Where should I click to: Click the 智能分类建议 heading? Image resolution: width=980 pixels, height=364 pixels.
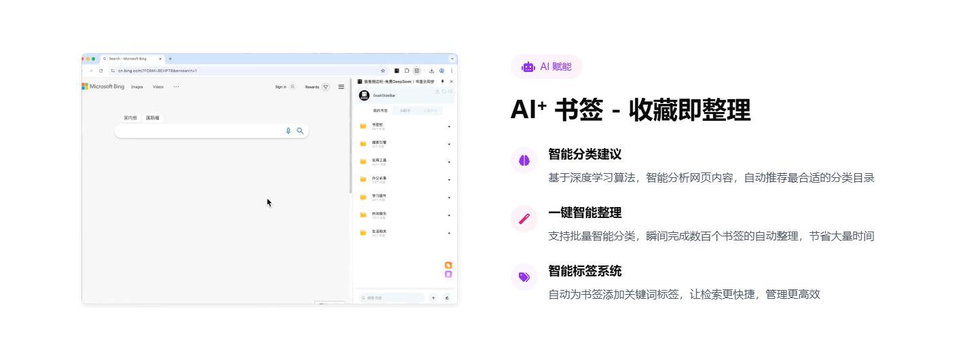coord(585,154)
